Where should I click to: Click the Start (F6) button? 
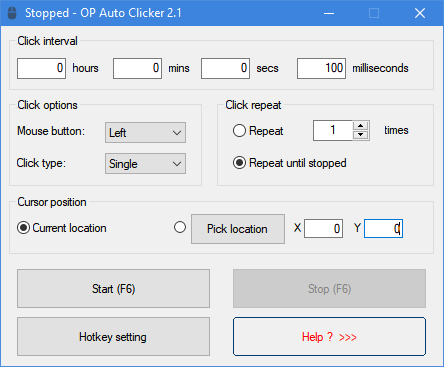(x=113, y=288)
